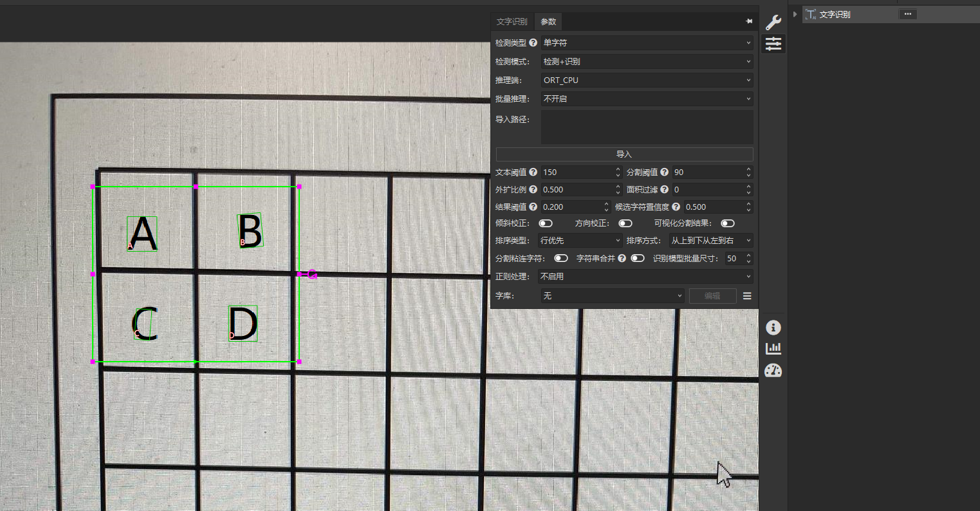The width and height of the screenshot is (980, 511).
Task: Open the hamburger menu beside 编辑
Action: (747, 296)
